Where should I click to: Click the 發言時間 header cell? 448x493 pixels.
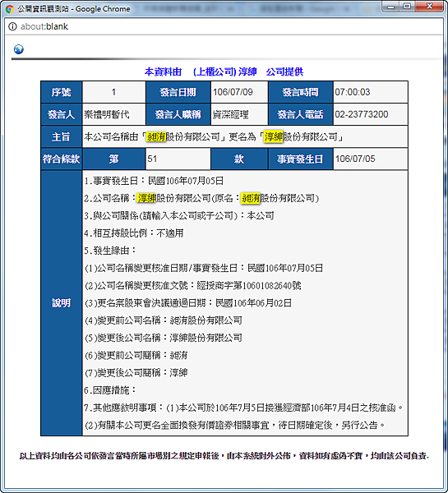pos(301,92)
